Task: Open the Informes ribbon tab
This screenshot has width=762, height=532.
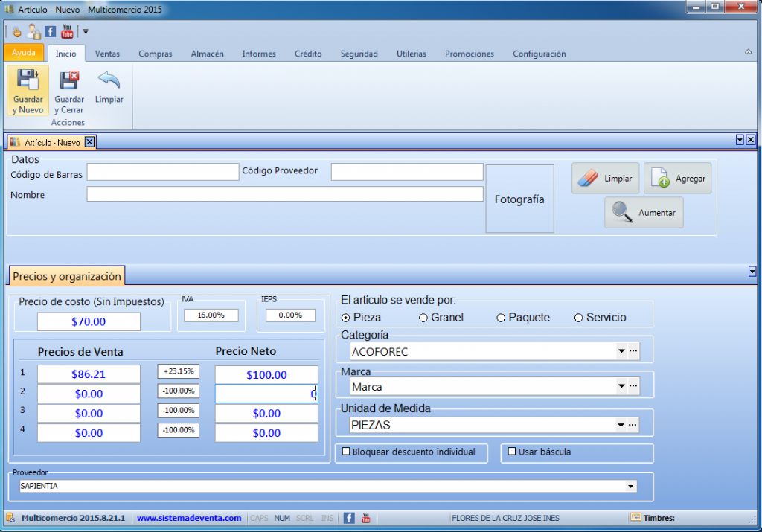Action: tap(259, 54)
